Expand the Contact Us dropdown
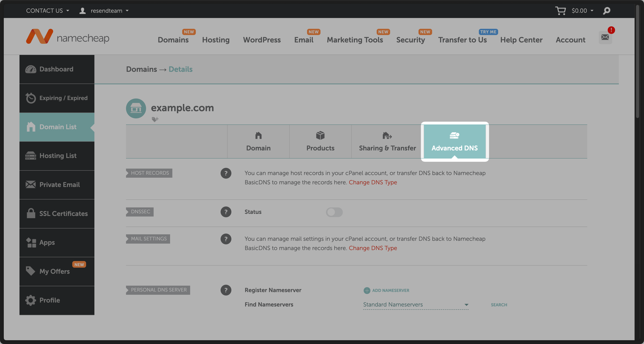Image resolution: width=644 pixels, height=344 pixels. (x=47, y=11)
